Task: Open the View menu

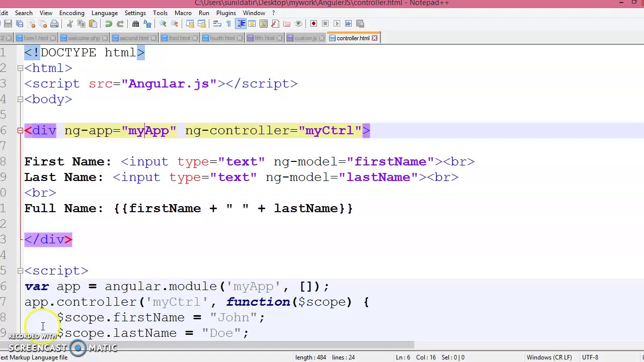Action: 46,13
